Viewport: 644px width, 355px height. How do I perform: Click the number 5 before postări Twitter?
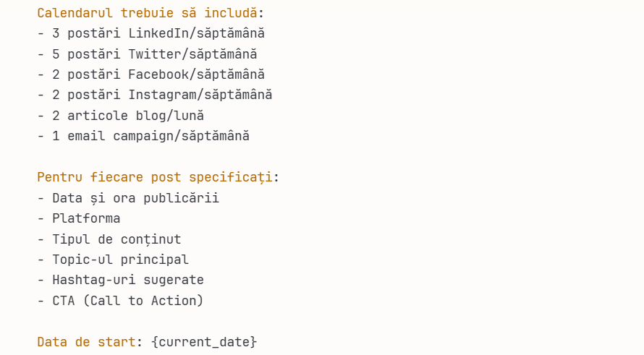(x=56, y=54)
